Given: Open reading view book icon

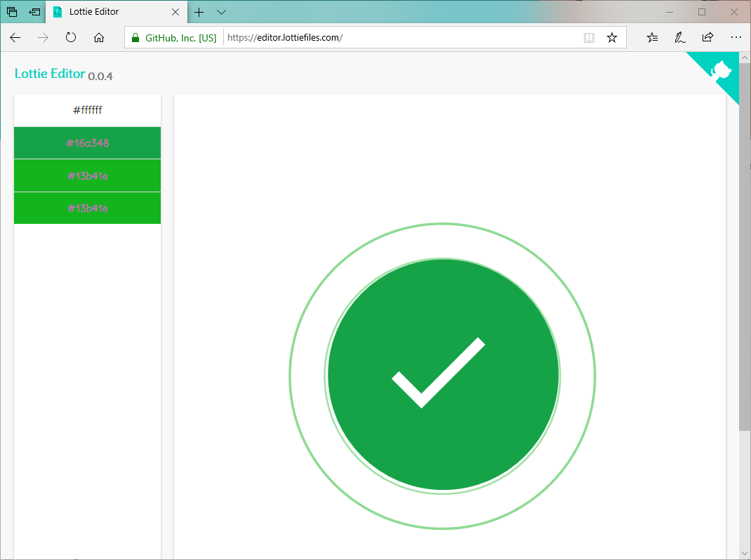Looking at the screenshot, I should [x=589, y=38].
